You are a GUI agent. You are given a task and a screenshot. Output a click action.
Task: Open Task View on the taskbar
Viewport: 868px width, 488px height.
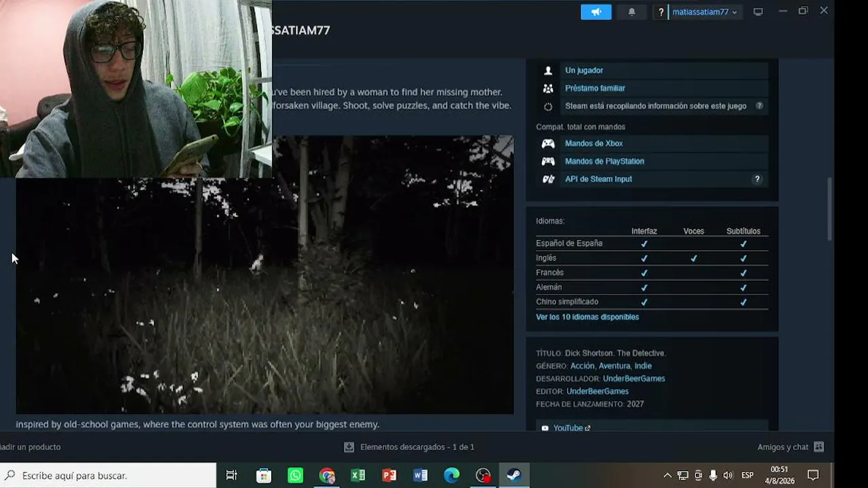[x=231, y=475]
